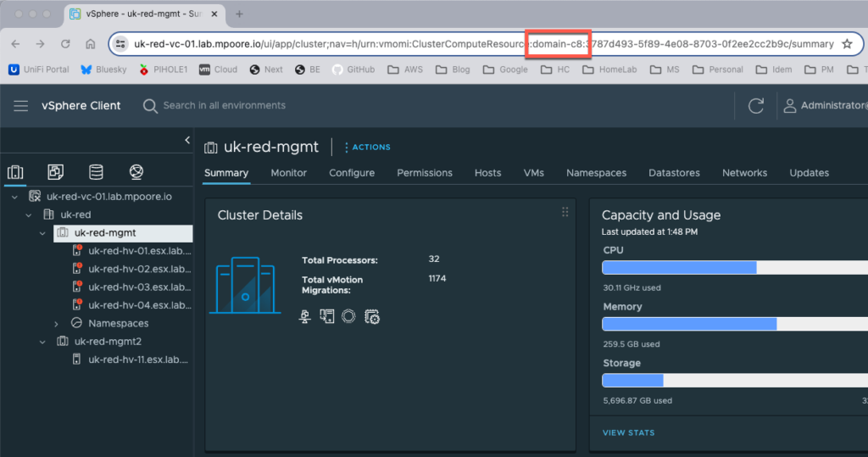Image resolution: width=868 pixels, height=457 pixels.
Task: Open the Networking inventory view icon
Action: (x=136, y=172)
